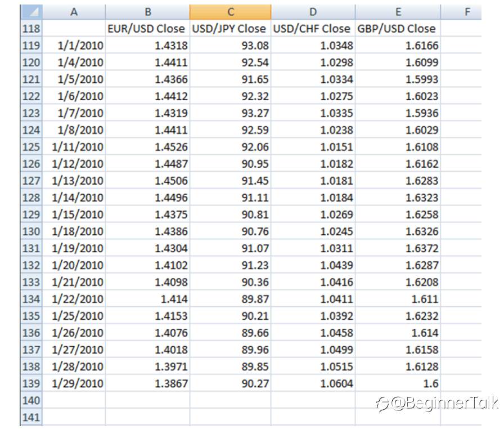The image size is (504, 429).
Task: Click EUR/USD value 1.3971
Action: [147, 367]
